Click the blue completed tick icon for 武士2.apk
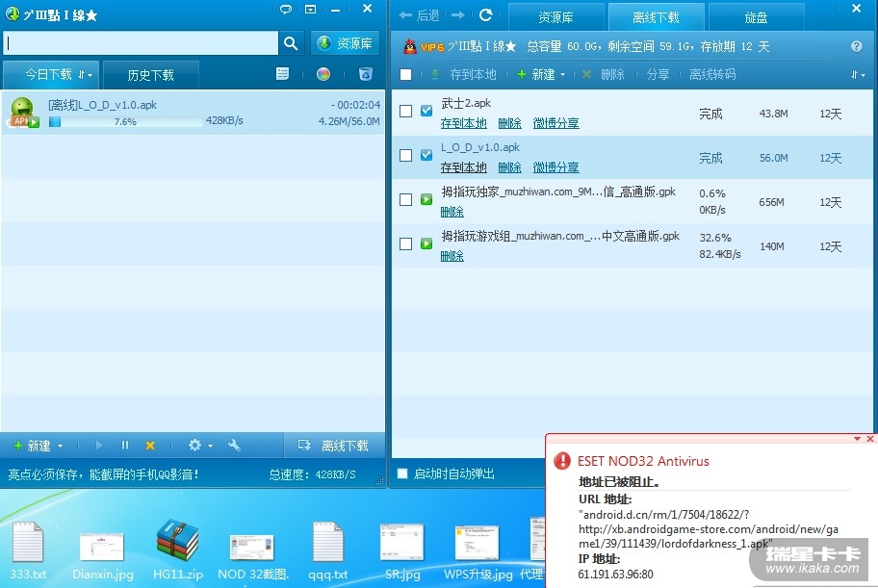878x588 pixels. (426, 111)
